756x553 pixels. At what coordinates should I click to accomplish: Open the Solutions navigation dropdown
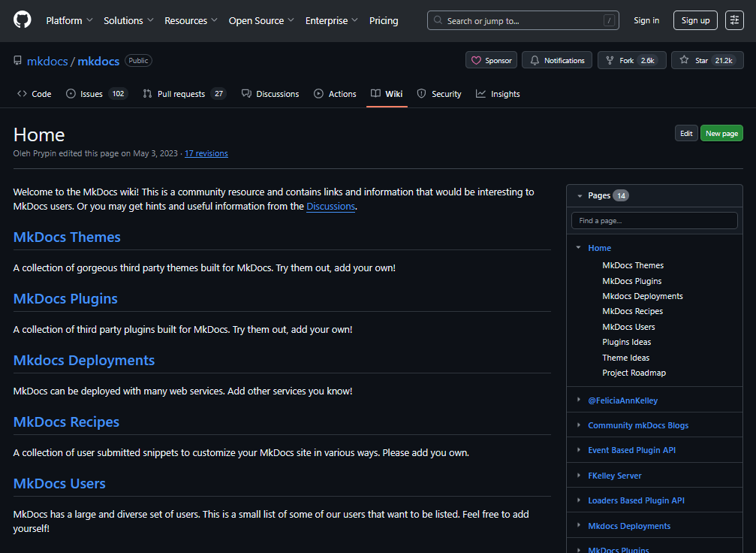(x=128, y=20)
